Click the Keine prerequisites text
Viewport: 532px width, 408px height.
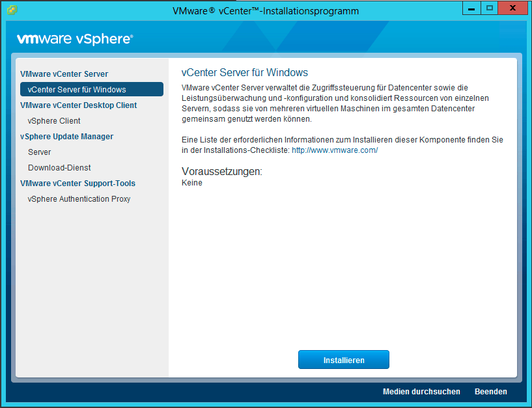(192, 183)
